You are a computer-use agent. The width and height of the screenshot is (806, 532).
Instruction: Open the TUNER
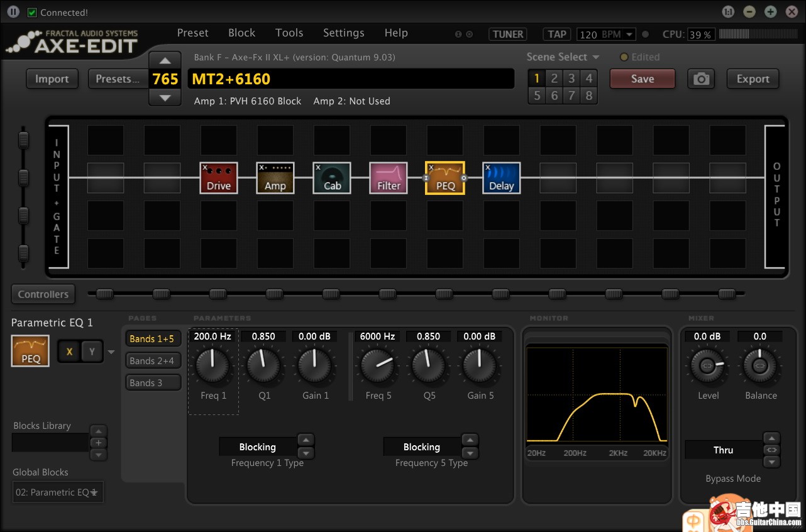[x=508, y=35]
